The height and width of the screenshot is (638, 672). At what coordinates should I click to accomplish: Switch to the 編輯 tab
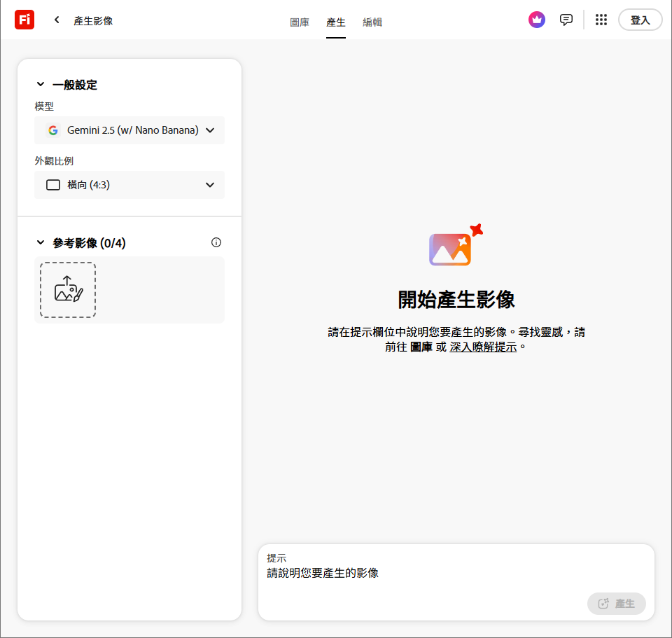(x=372, y=22)
